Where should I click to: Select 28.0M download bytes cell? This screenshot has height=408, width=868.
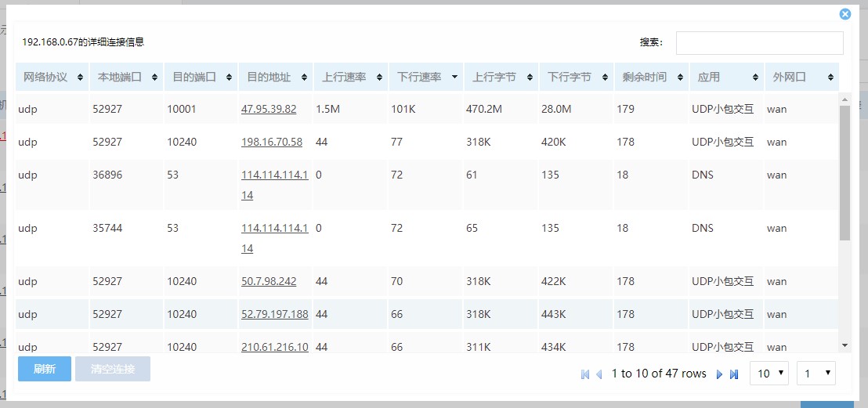coord(577,109)
